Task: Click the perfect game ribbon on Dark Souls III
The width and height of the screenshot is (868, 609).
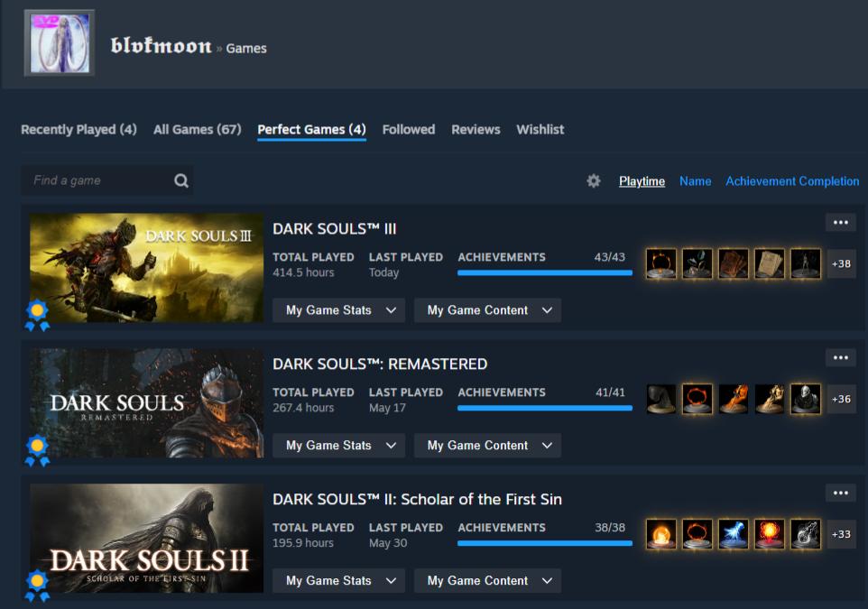Action: [37, 315]
